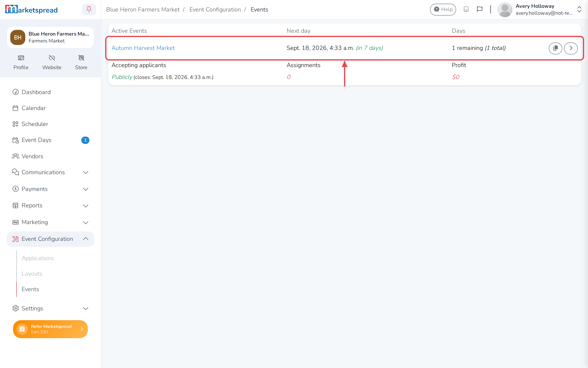
Task: Click the gift icon on referral banner
Action: point(22,329)
